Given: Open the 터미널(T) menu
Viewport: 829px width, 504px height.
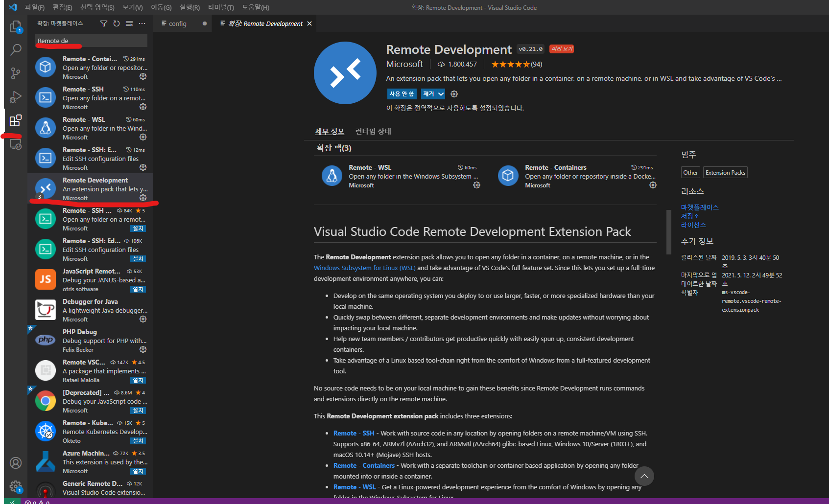Looking at the screenshot, I should [221, 7].
